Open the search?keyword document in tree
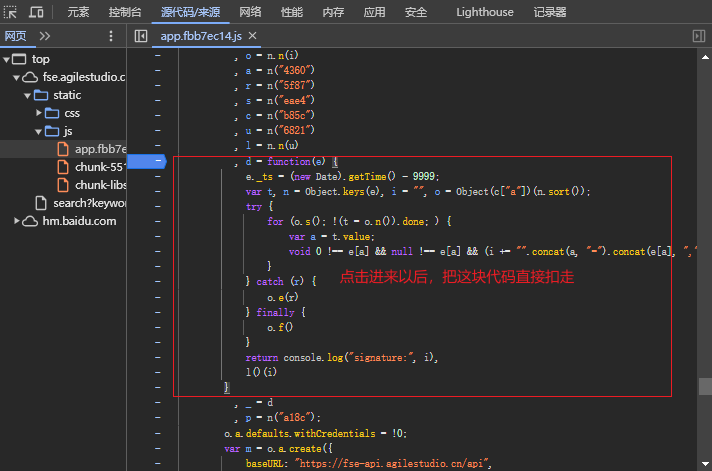The height and width of the screenshot is (471, 712). [89, 203]
